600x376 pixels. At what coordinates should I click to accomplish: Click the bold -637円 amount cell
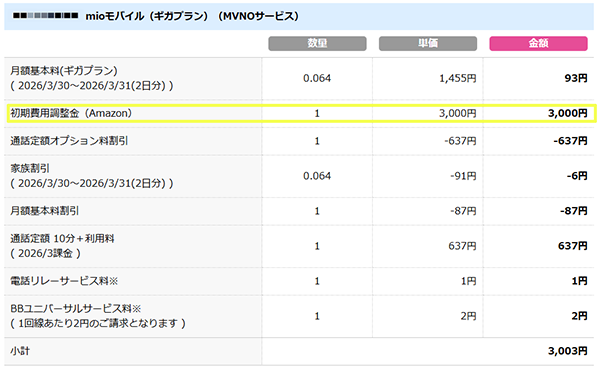tap(570, 141)
